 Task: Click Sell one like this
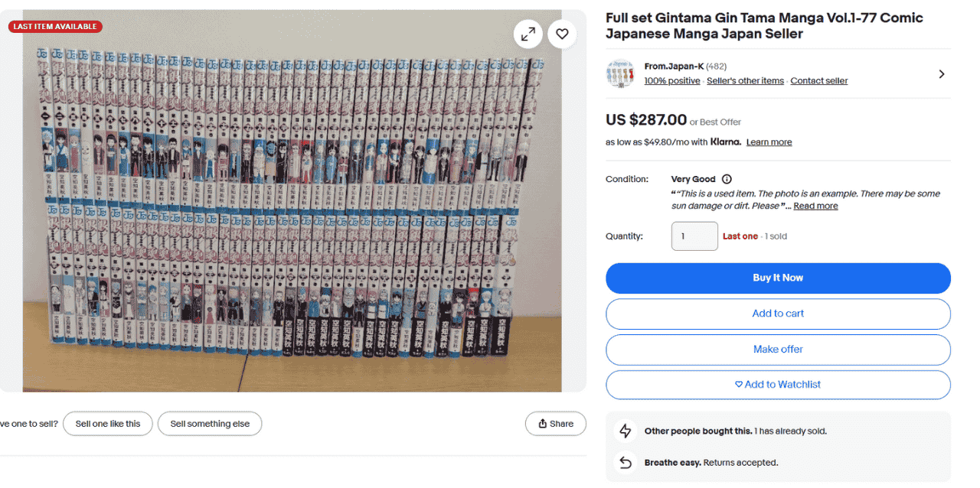[x=108, y=424]
